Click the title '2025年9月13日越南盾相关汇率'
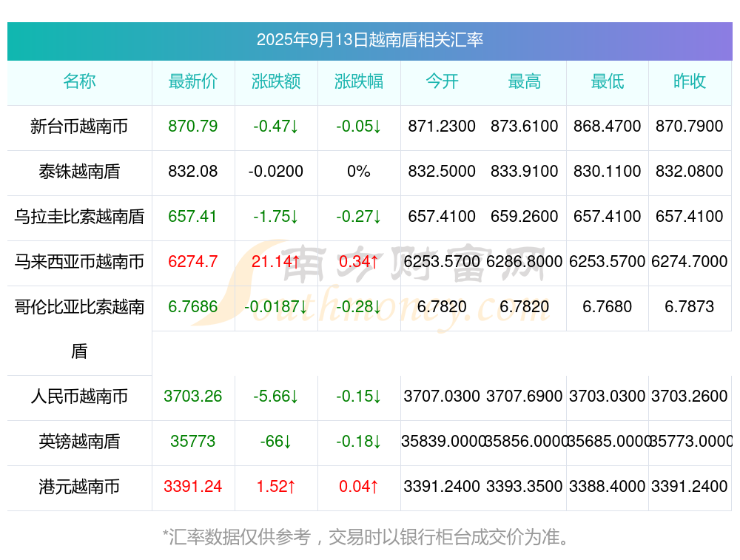Viewport: 740px width, 560px height. [369, 40]
